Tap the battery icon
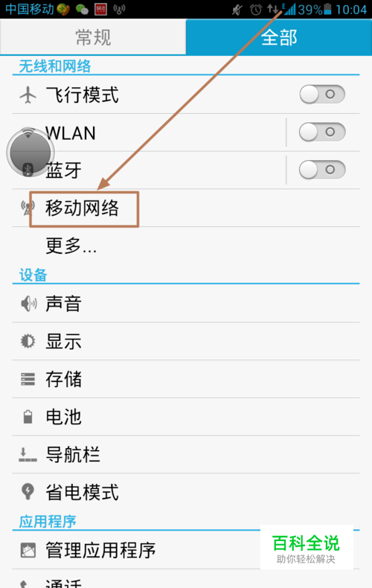The width and height of the screenshot is (372, 588). (28, 417)
